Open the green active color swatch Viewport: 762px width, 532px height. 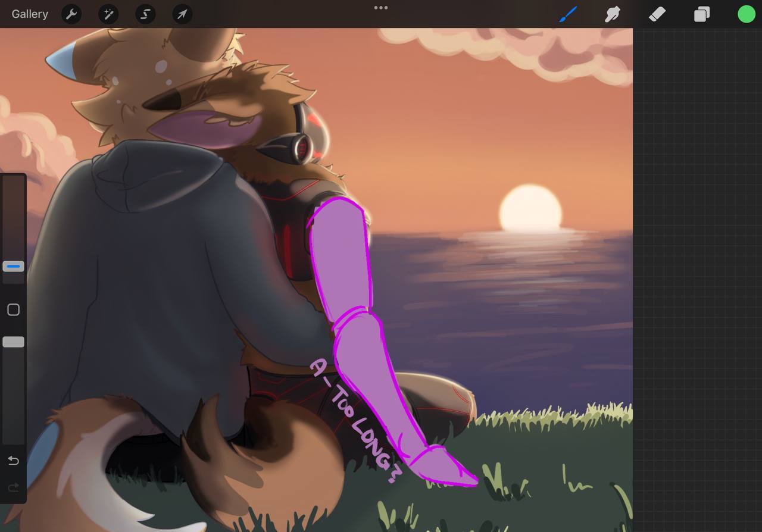(746, 14)
